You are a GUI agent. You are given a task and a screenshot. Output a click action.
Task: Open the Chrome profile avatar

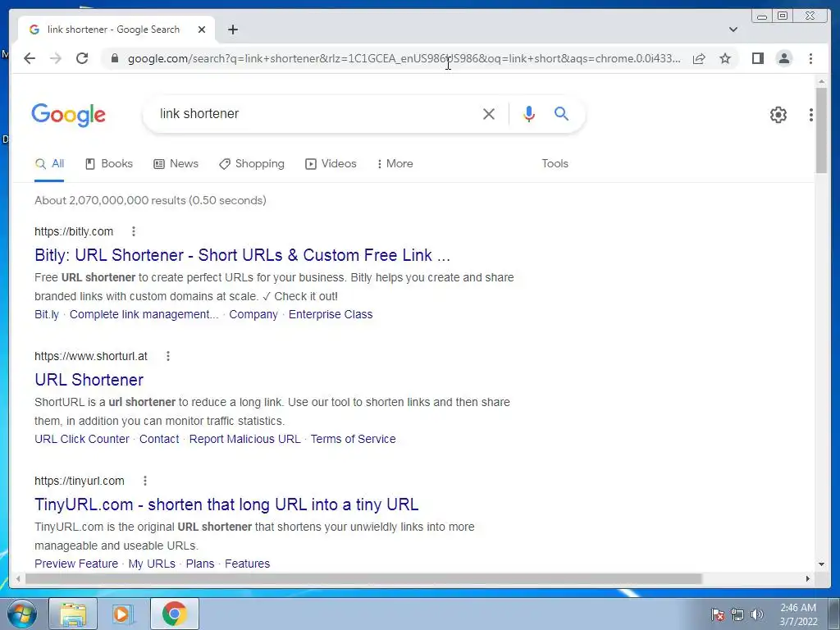(784, 58)
